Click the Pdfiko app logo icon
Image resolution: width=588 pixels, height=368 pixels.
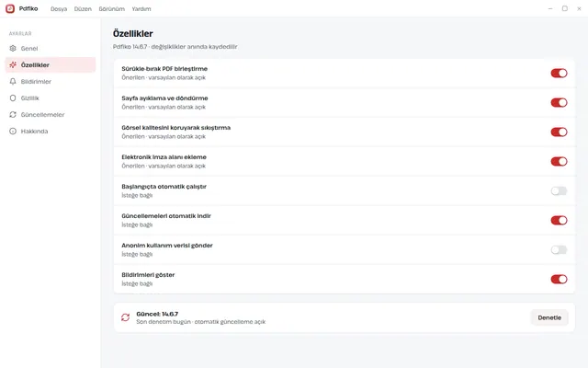[10, 8]
